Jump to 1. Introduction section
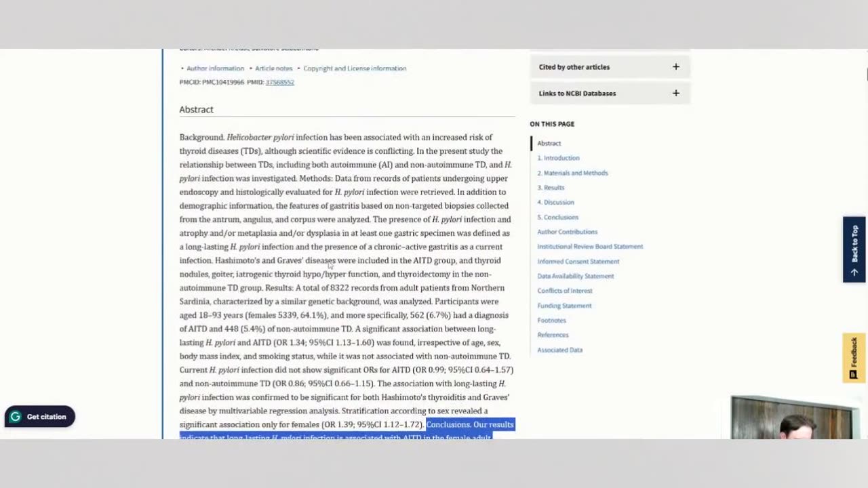 [558, 158]
